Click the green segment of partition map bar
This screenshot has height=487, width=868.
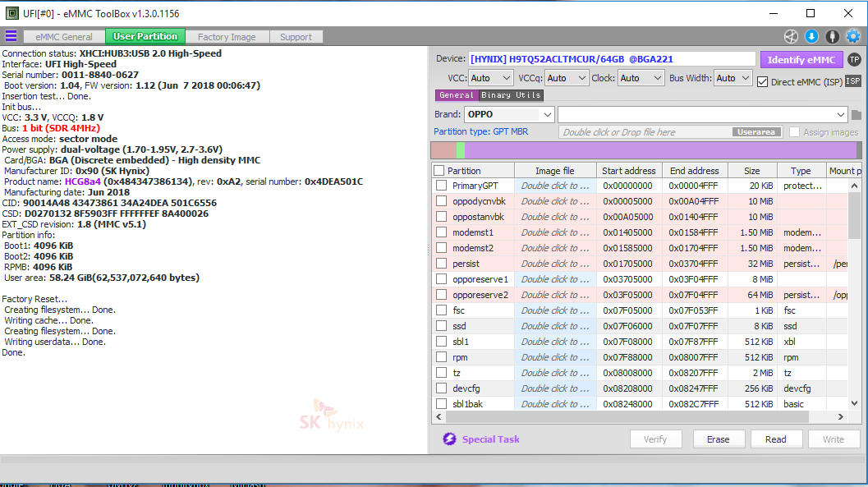click(461, 150)
